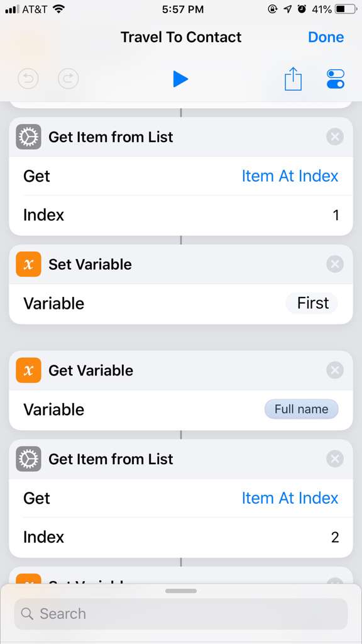Viewport: 362px width, 644px height.
Task: Edit the Index value 1 field
Action: pos(181,215)
